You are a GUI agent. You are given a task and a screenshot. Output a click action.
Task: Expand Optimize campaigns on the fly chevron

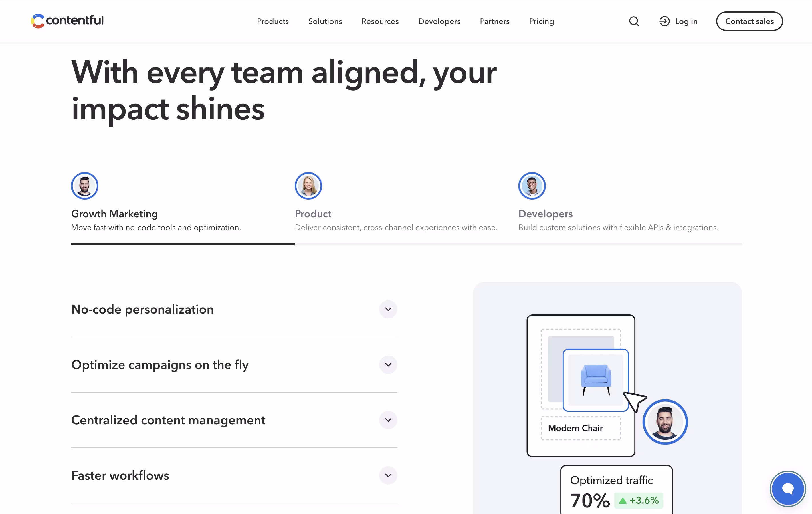[388, 364]
